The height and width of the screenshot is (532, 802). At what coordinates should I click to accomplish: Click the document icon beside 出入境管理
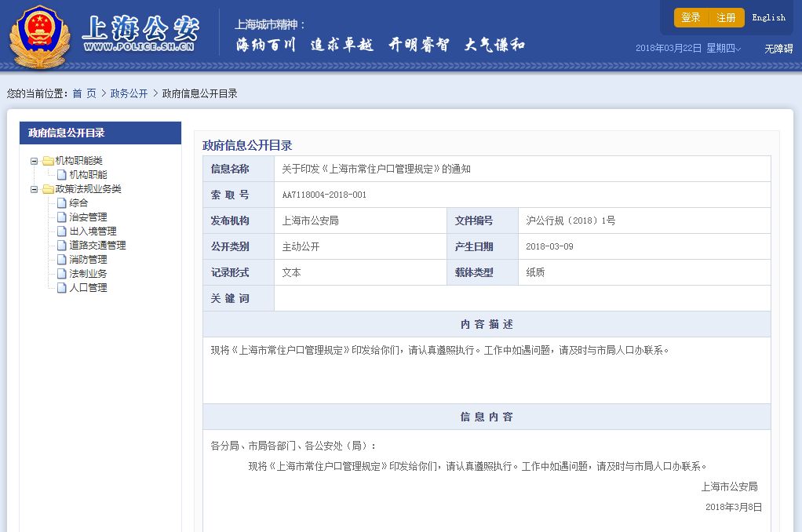pos(62,231)
